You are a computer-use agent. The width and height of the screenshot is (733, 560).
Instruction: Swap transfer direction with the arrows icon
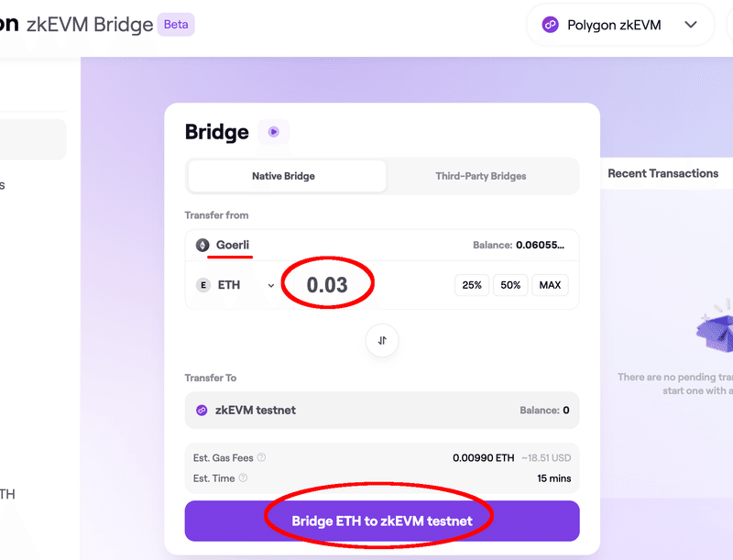point(382,340)
